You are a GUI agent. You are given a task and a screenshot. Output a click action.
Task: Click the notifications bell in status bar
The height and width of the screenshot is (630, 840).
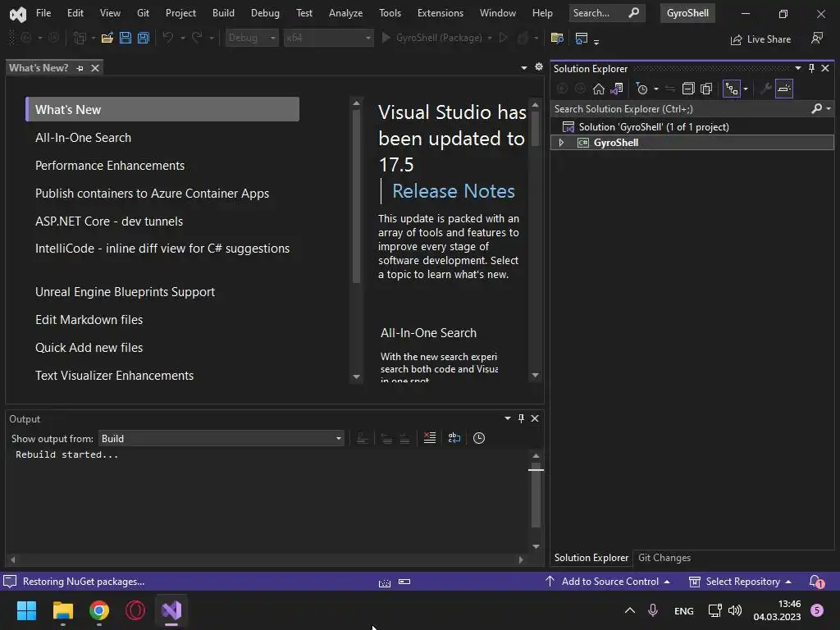point(816,582)
